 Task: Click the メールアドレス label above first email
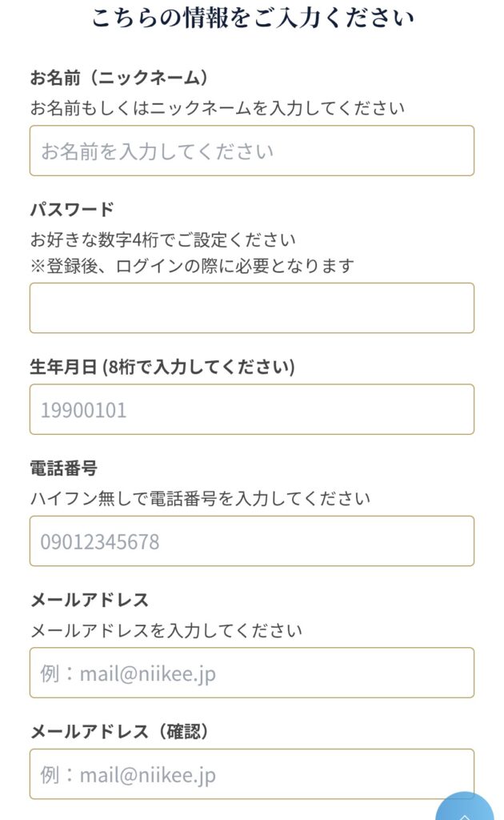[x=90, y=600]
